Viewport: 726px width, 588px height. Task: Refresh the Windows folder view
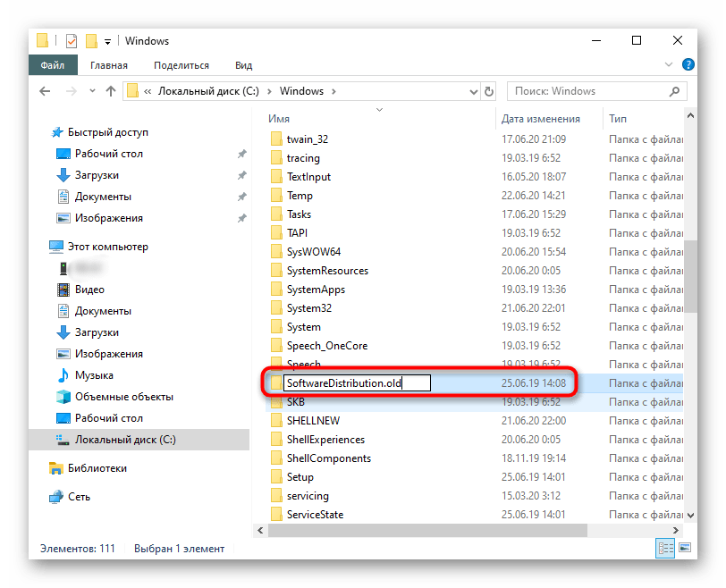point(489,91)
